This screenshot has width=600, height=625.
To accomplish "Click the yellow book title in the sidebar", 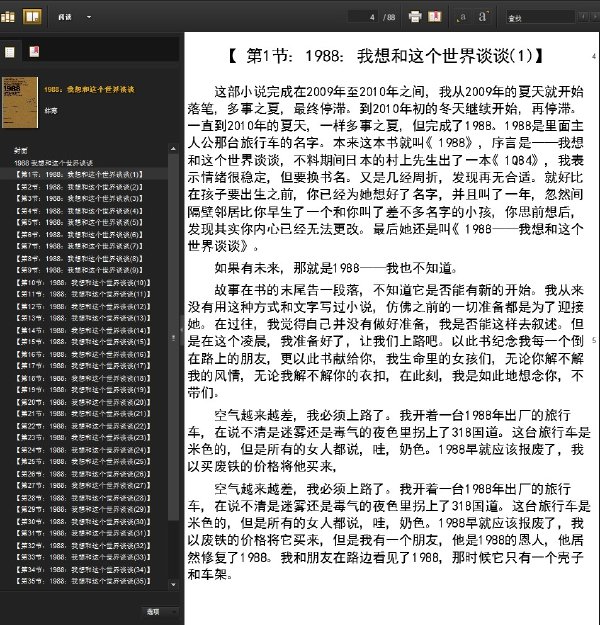I will [x=89, y=89].
